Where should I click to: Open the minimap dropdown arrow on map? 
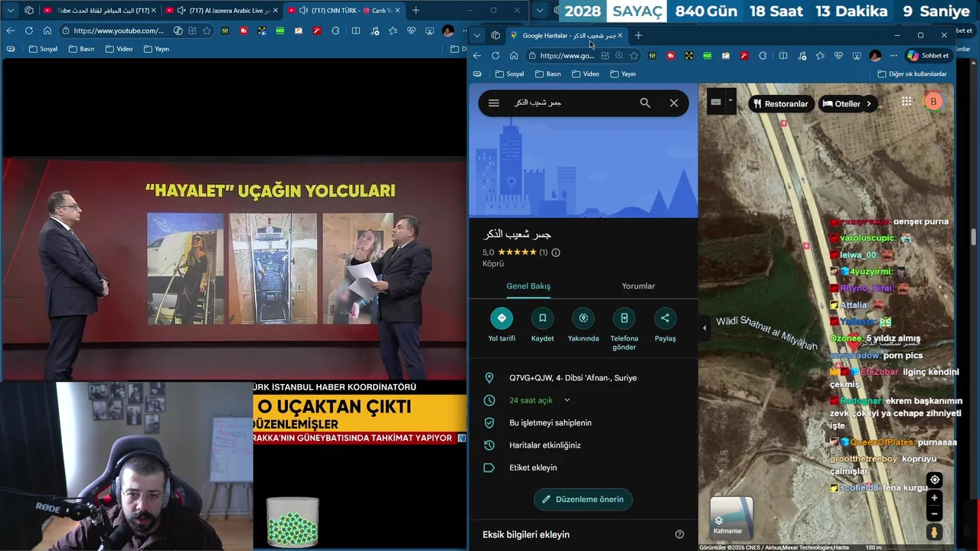pos(730,101)
